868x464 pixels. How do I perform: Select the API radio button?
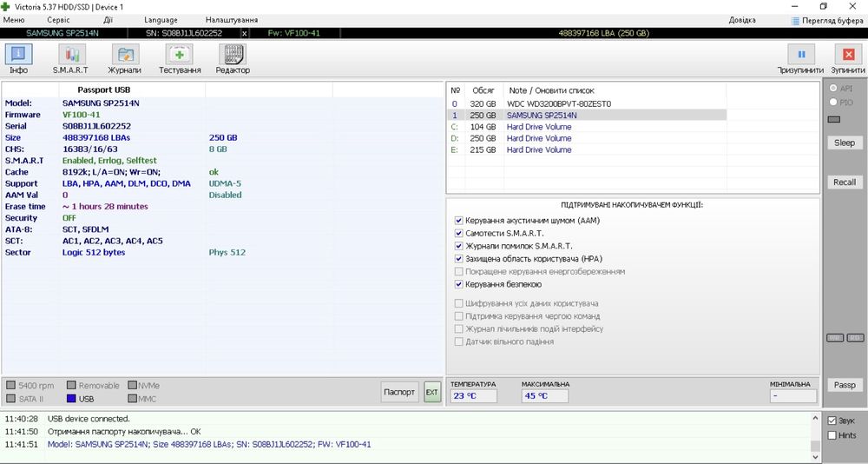(x=833, y=88)
